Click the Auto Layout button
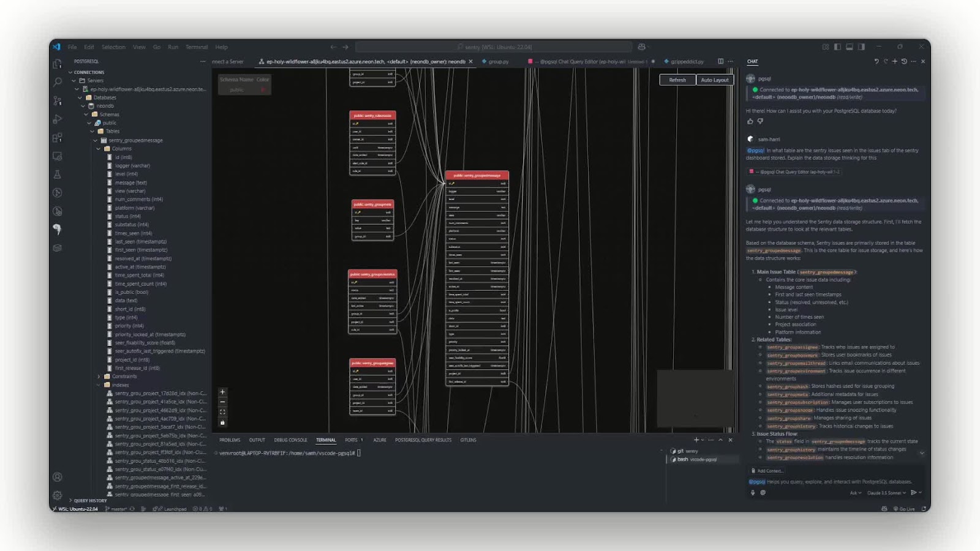Screen dimensions: 980x551 pyautogui.click(x=715, y=80)
